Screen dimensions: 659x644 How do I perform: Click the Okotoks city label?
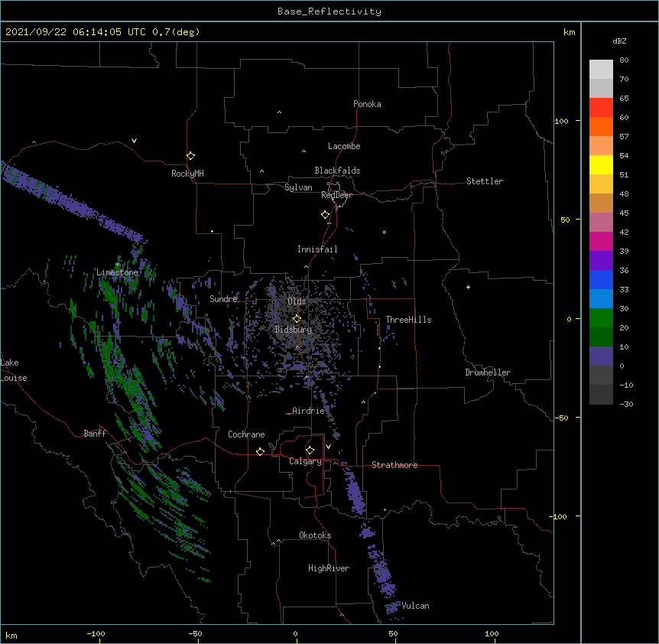(315, 535)
